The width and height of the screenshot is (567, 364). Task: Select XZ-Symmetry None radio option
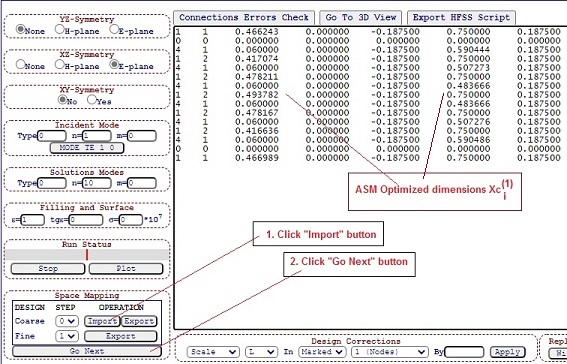21,64
